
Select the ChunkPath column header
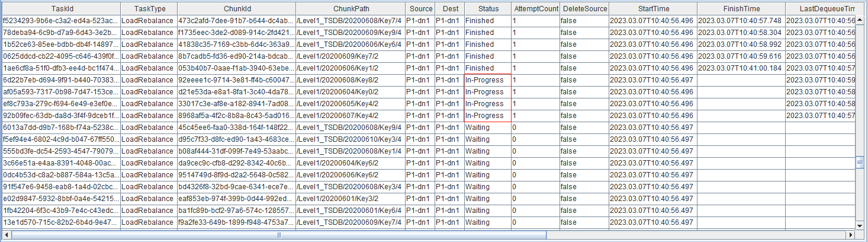click(x=350, y=9)
